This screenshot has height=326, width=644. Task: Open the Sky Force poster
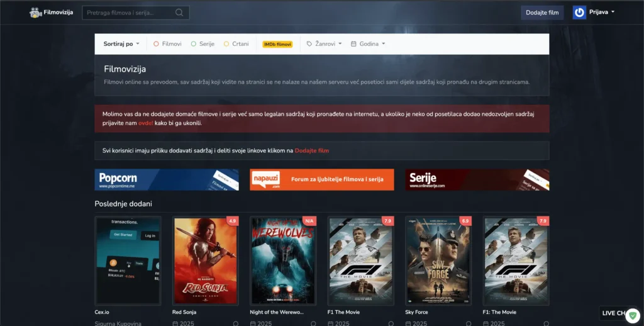[x=438, y=261]
